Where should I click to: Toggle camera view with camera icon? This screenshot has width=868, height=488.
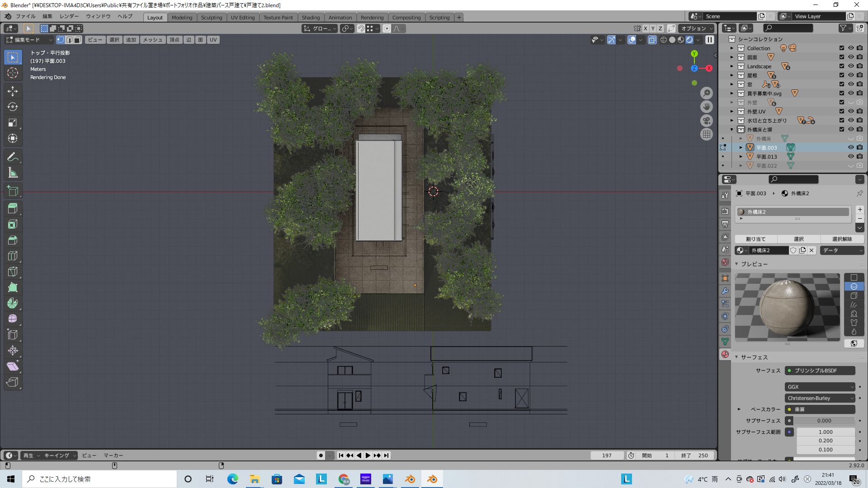(706, 121)
